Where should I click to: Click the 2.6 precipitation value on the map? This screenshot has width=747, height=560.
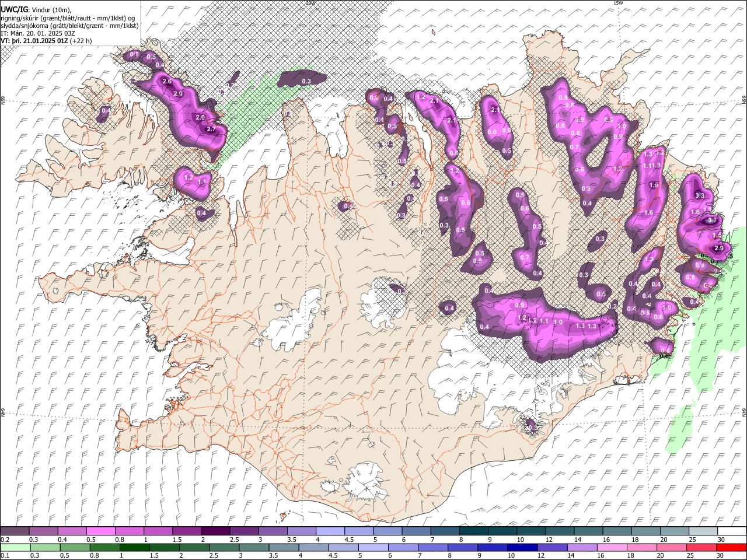pos(167,82)
